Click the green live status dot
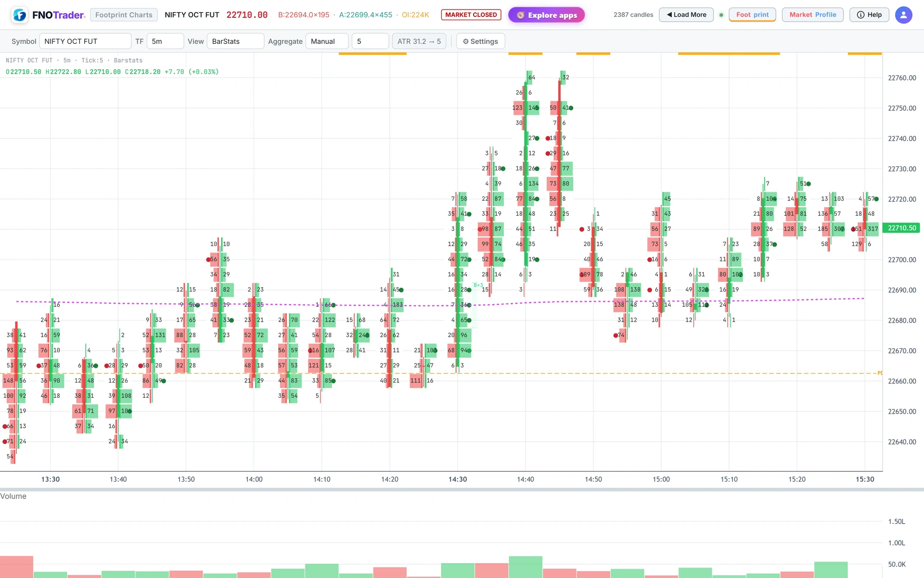The width and height of the screenshot is (924, 578). click(x=721, y=15)
